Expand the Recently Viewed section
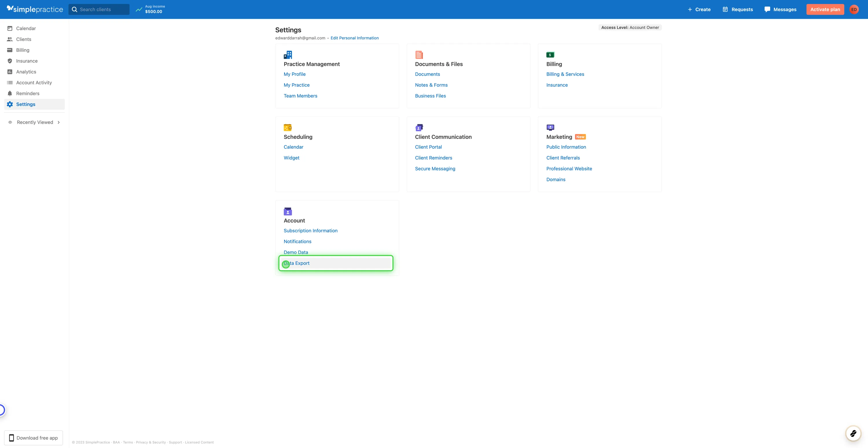This screenshot has height=448, width=868. (35, 122)
